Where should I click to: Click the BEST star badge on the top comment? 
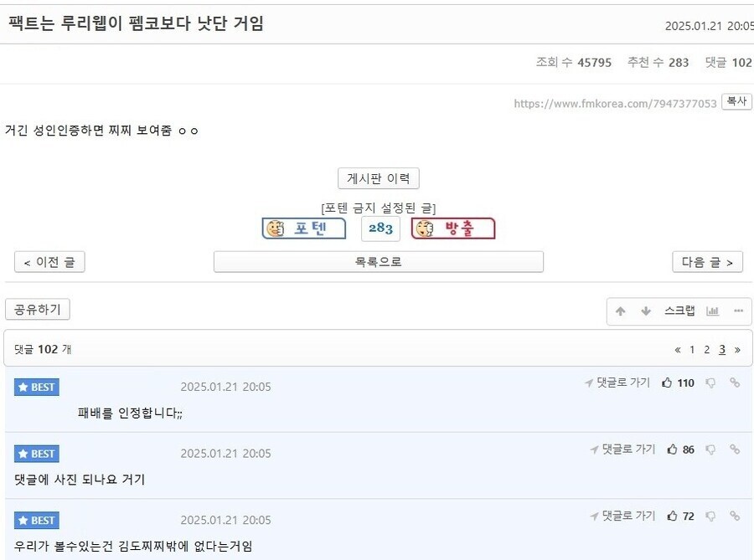36,387
